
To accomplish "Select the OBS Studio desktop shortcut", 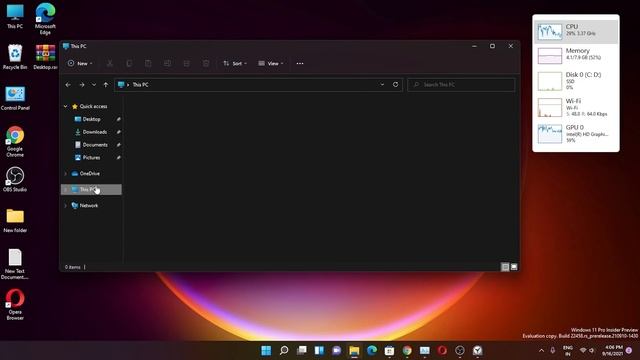I will pos(15,179).
